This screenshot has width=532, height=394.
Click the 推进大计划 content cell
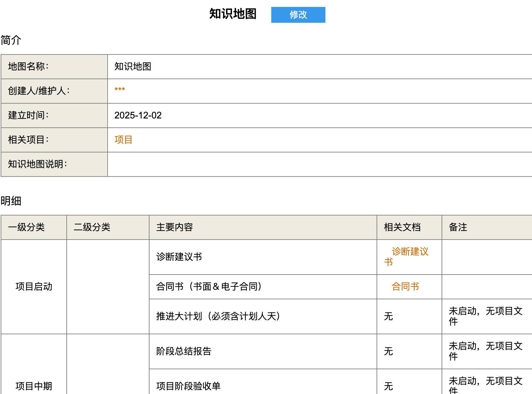tap(218, 316)
